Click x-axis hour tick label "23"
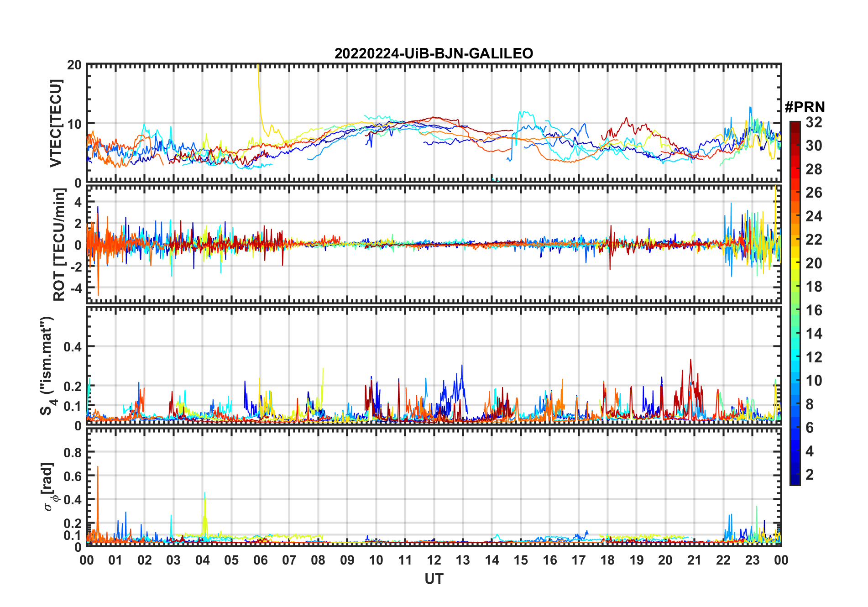868x607 pixels. (752, 560)
